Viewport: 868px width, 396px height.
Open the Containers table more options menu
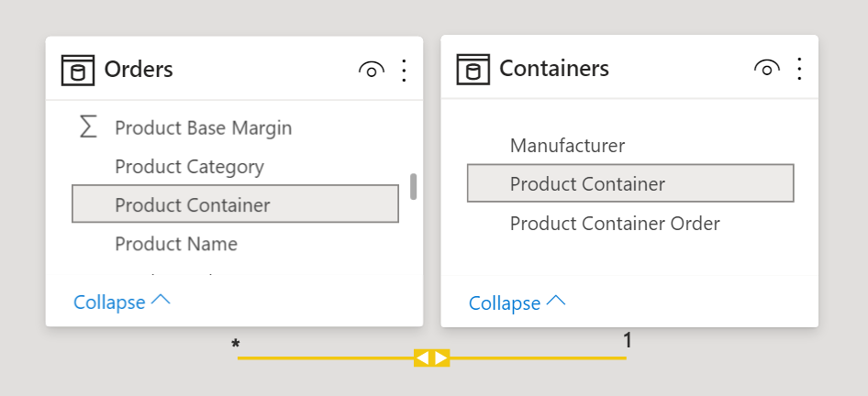799,69
